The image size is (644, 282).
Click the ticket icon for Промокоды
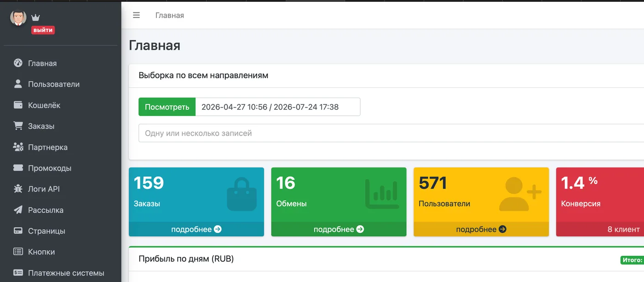[18, 168]
